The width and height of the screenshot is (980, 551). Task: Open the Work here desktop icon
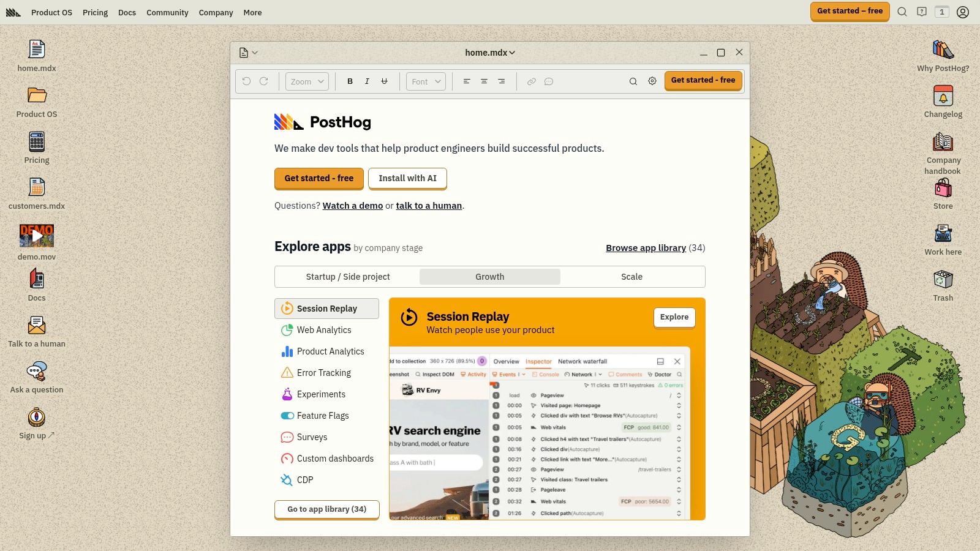(x=943, y=239)
